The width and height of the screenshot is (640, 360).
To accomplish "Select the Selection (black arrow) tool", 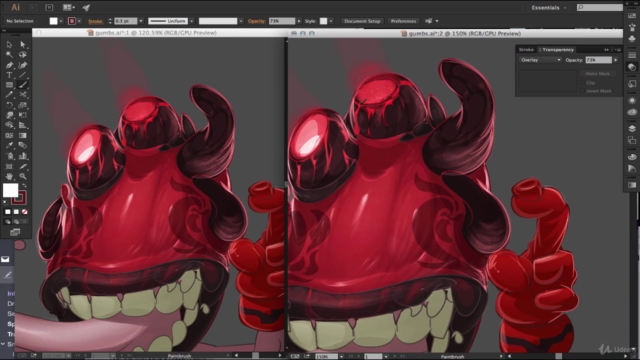I will click(9, 44).
